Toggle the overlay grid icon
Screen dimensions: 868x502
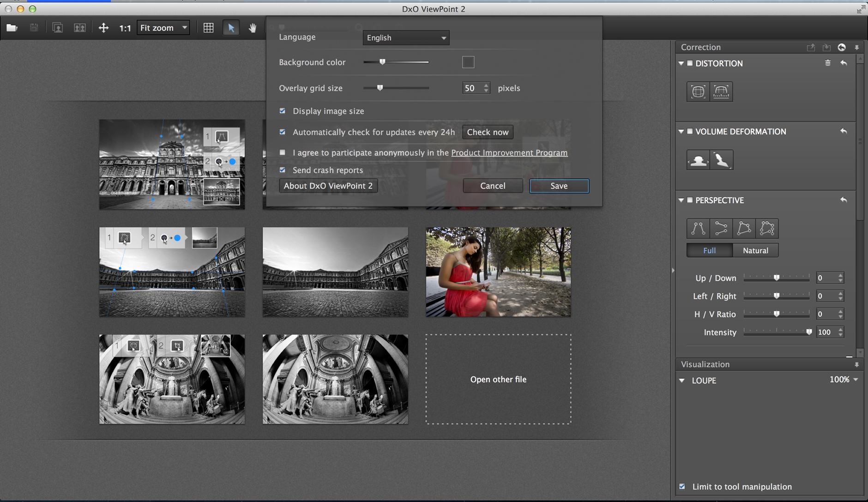click(209, 28)
